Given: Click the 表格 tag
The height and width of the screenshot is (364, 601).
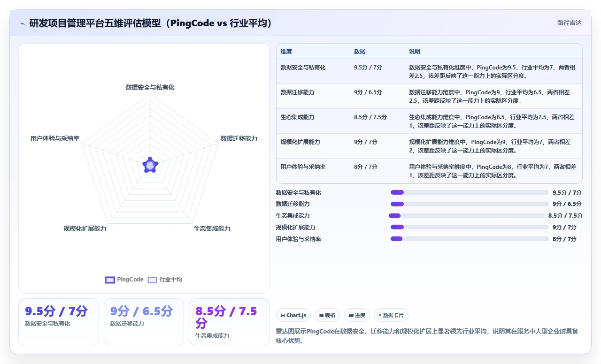Looking at the screenshot, I should [327, 315].
